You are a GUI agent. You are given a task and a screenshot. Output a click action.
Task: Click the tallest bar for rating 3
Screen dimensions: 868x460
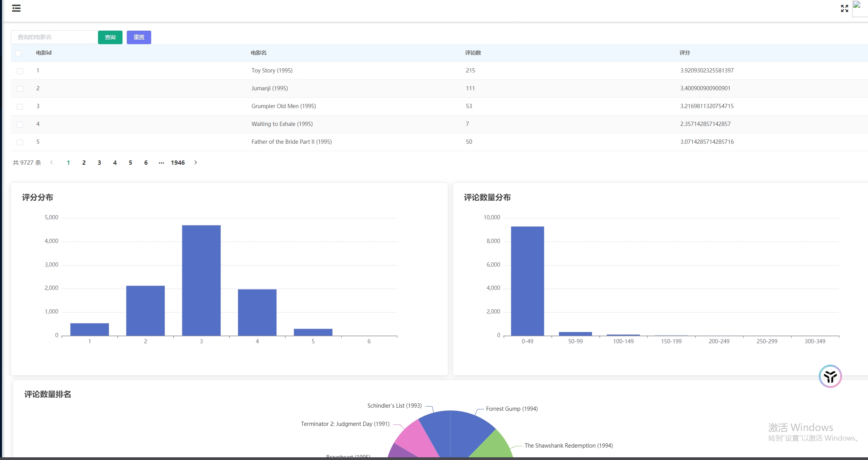(x=201, y=281)
